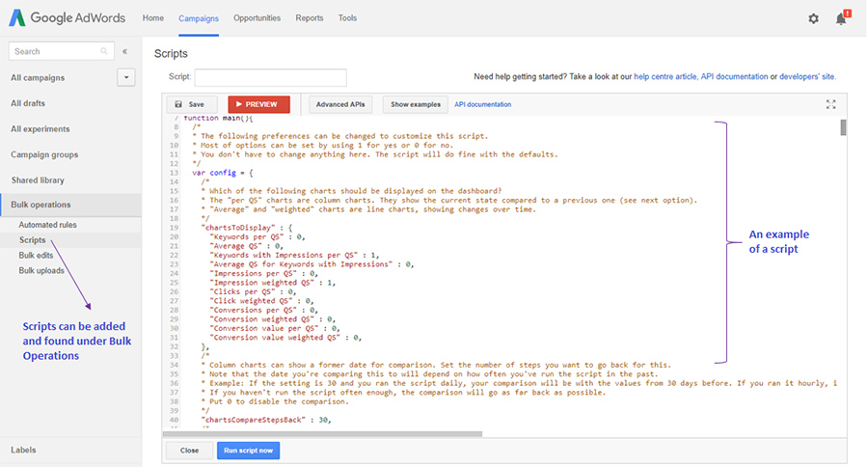Image resolution: width=868 pixels, height=467 pixels.
Task: Open the help centre article link
Action: (665, 76)
